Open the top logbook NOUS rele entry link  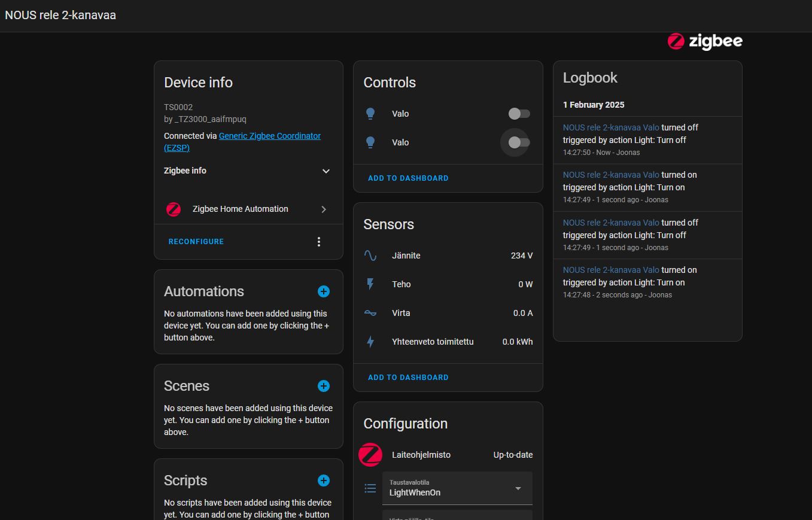[x=611, y=127]
